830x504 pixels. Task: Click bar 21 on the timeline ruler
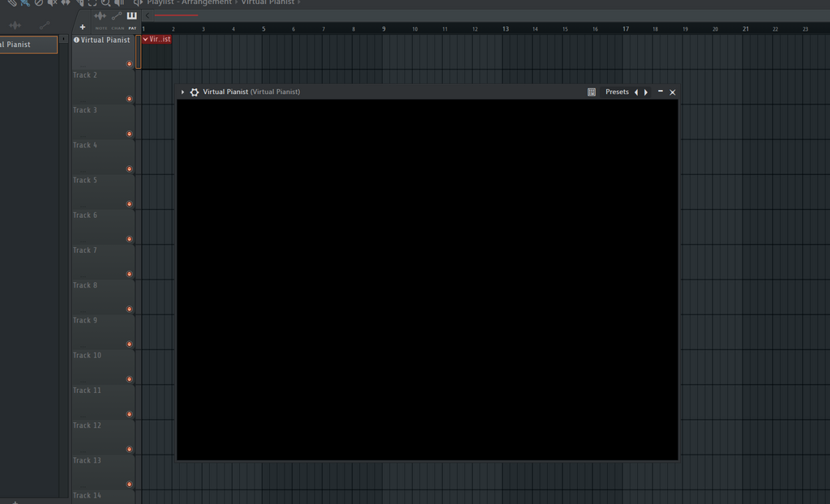tap(746, 29)
